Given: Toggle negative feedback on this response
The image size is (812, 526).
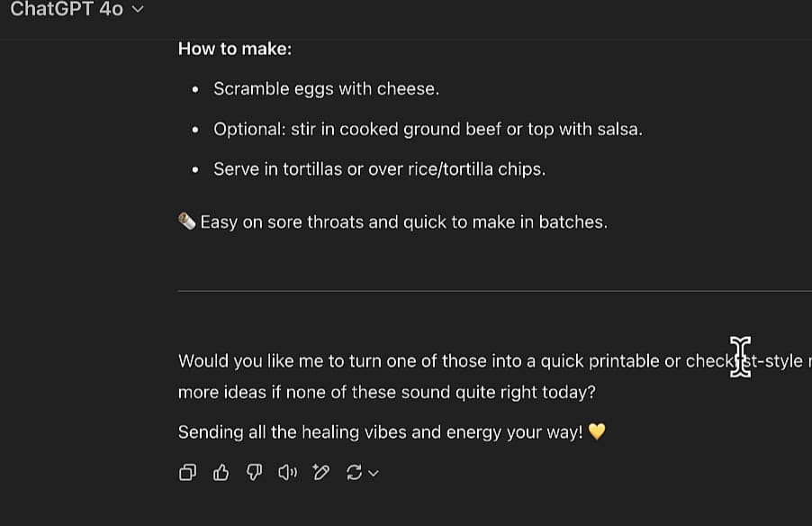Looking at the screenshot, I should 254,472.
